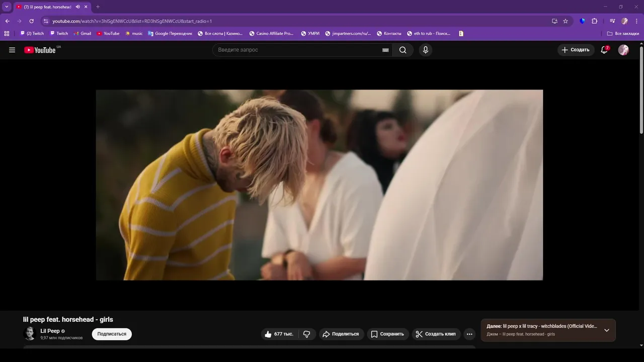Open the blue shield extension
The image size is (644, 362).
pyautogui.click(x=582, y=21)
